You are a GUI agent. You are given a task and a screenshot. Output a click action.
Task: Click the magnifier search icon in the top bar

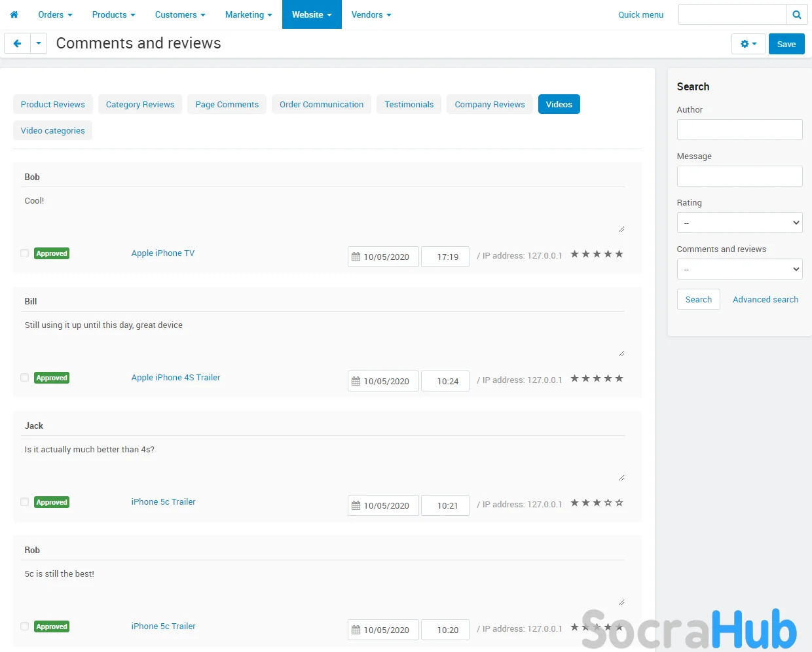coord(796,14)
